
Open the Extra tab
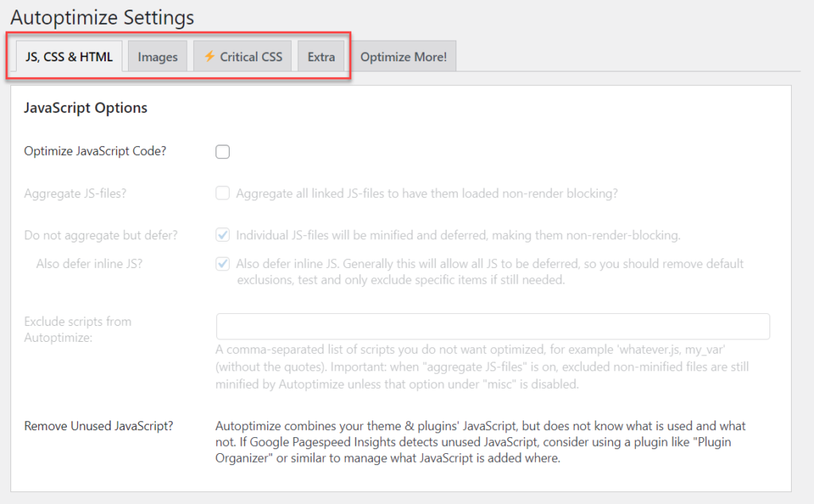321,56
